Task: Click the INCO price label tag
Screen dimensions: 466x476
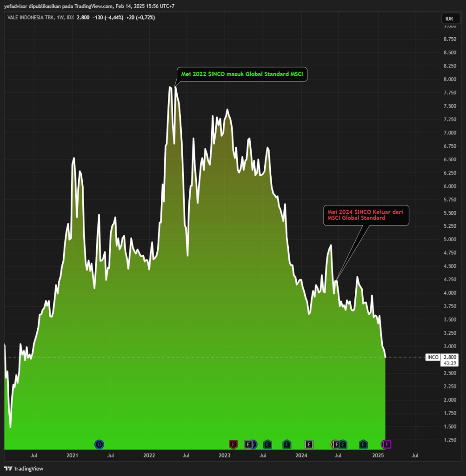Action: [433, 357]
